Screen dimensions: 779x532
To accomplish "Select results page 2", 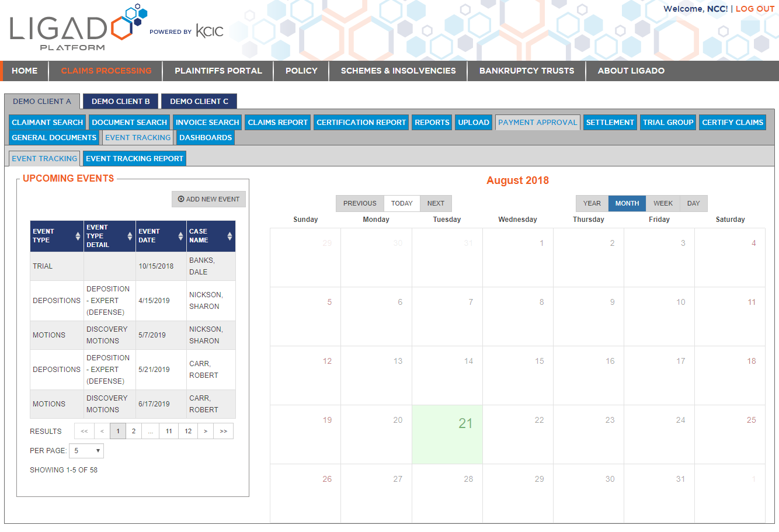I will click(134, 431).
